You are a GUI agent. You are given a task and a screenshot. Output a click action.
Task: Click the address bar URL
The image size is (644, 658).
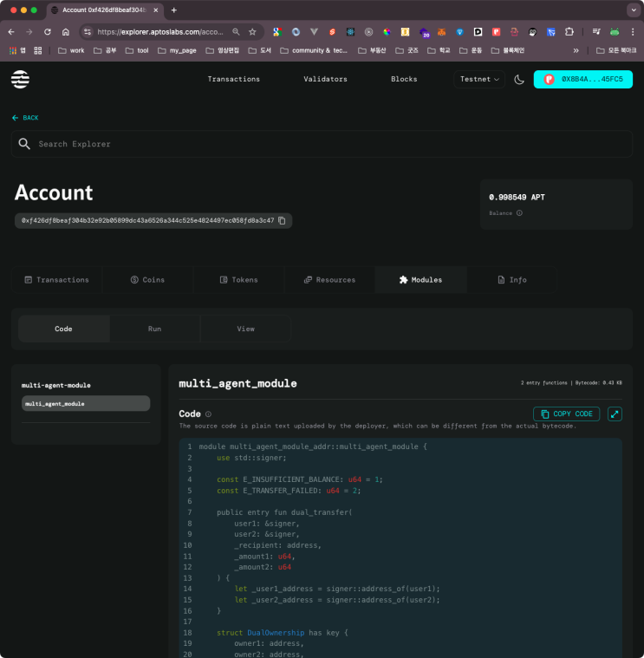point(160,32)
